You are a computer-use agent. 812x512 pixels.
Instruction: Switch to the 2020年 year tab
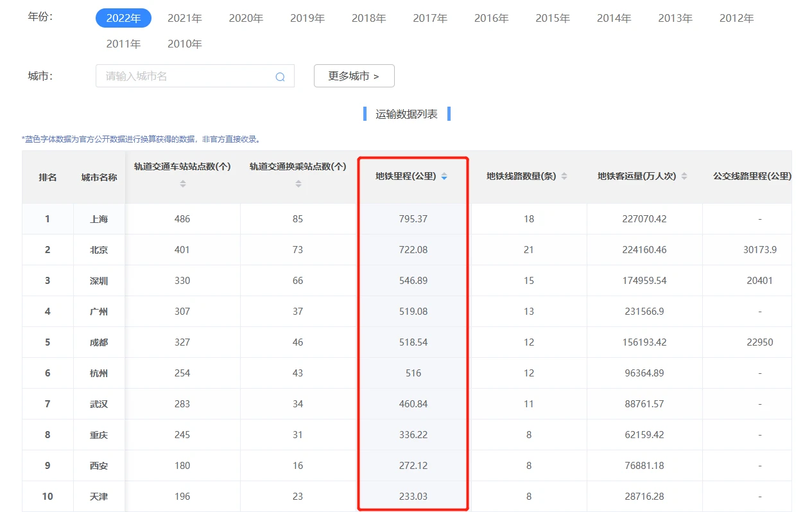(x=246, y=19)
